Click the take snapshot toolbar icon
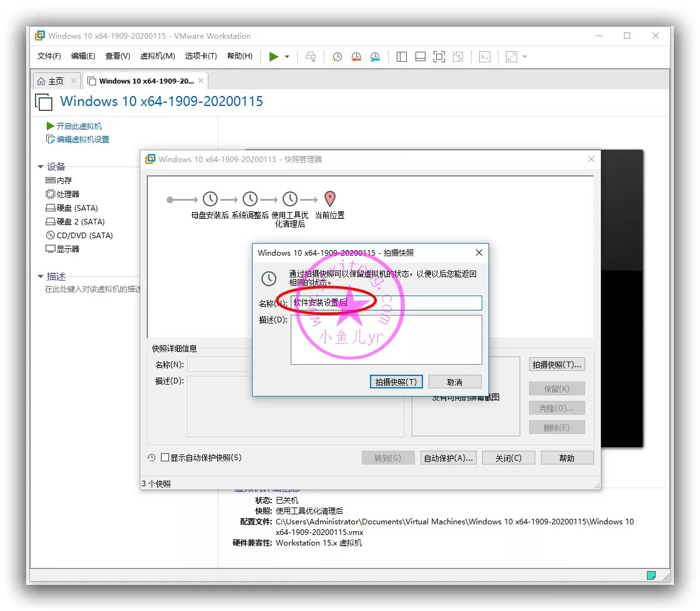The height and width of the screenshot is (611, 700). pos(337,57)
